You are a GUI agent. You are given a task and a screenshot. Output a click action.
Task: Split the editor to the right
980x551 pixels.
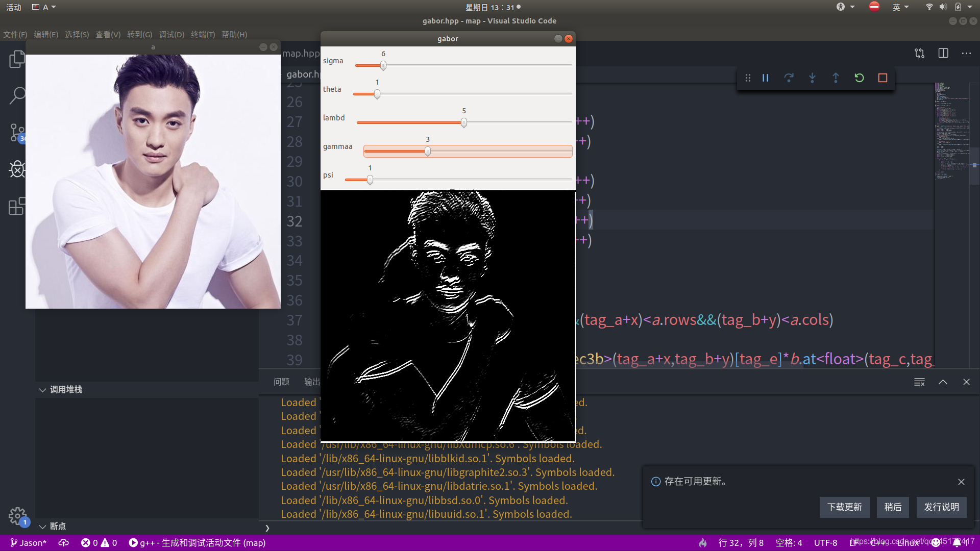click(943, 54)
